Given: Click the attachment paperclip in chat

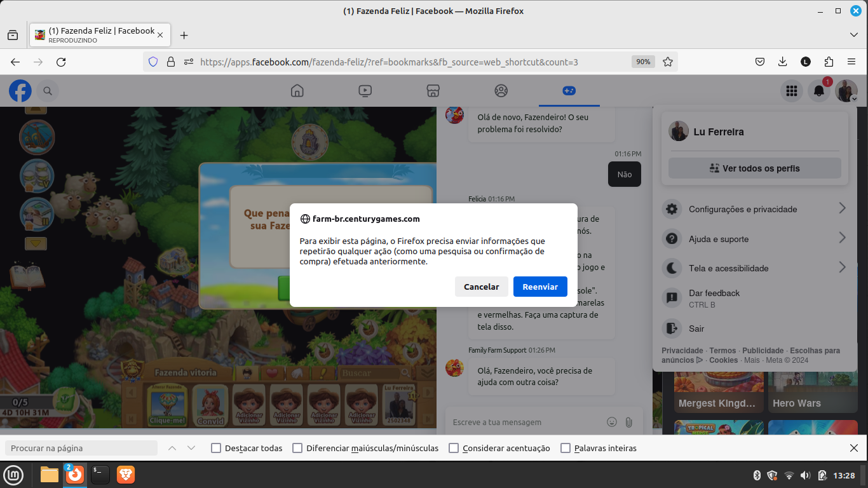Looking at the screenshot, I should [628, 422].
